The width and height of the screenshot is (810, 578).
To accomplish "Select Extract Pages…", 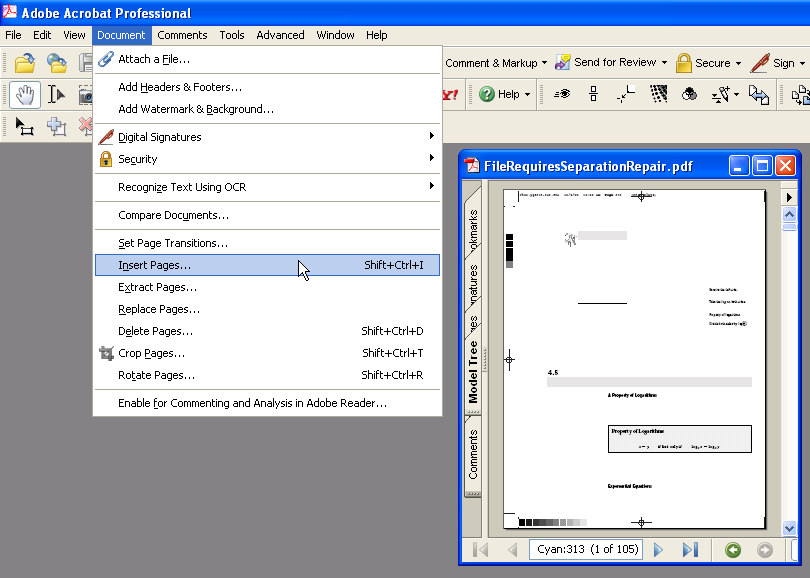I will pyautogui.click(x=268, y=287).
